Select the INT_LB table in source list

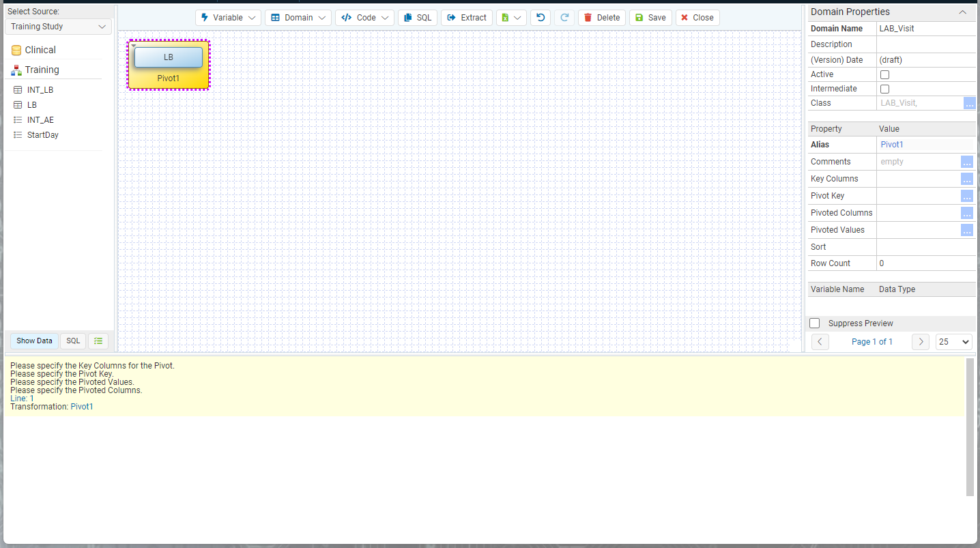[40, 90]
